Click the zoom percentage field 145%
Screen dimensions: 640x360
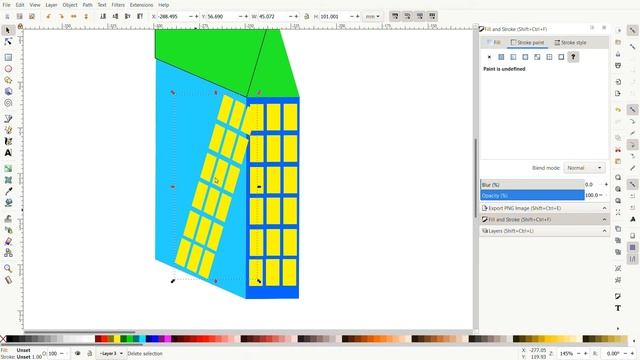pyautogui.click(x=566, y=353)
